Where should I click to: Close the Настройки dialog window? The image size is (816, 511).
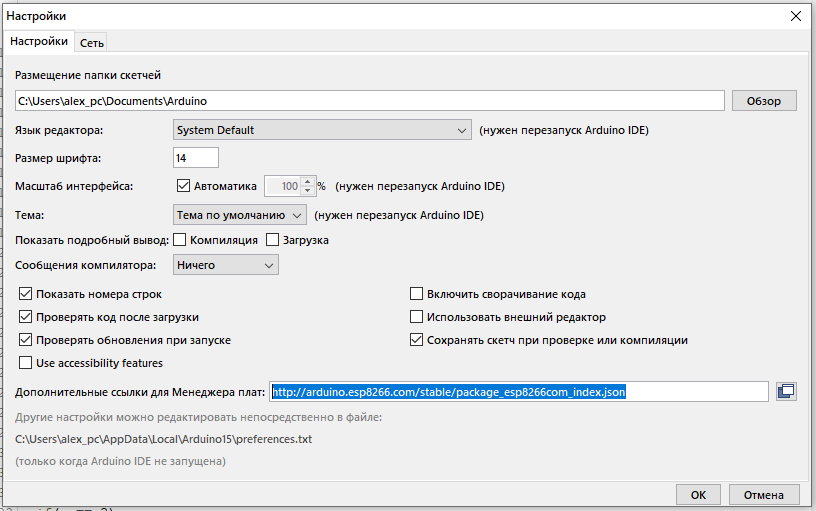[x=796, y=16]
